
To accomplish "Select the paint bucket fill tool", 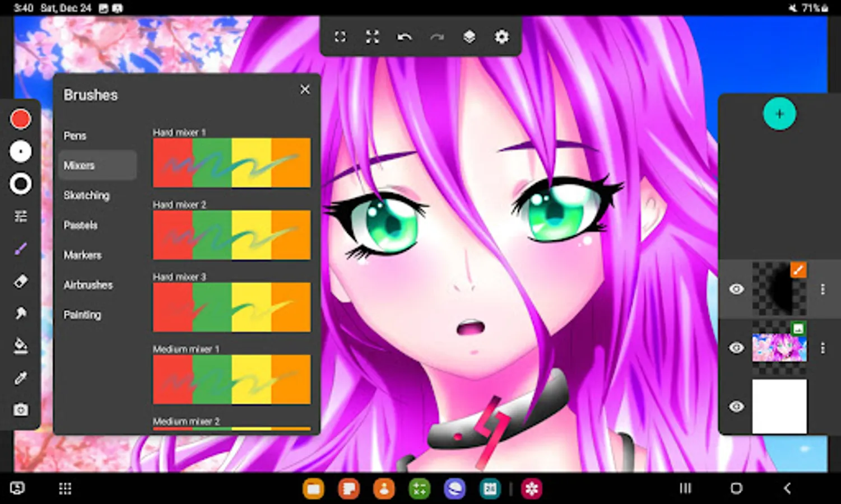I will (x=21, y=346).
